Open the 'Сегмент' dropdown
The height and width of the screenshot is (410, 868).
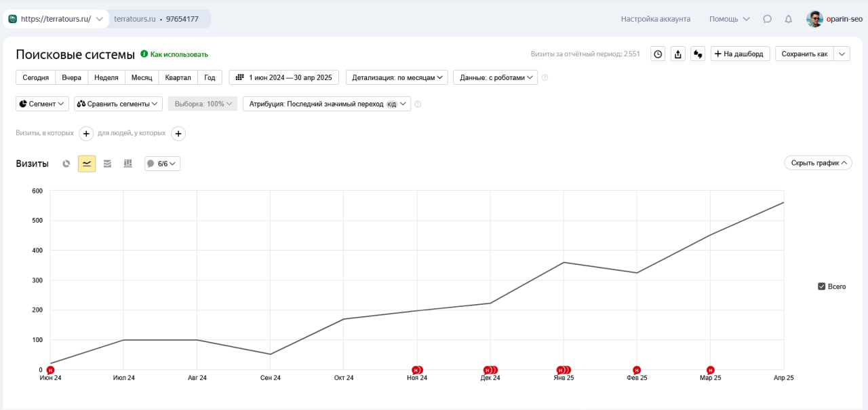[x=42, y=104]
